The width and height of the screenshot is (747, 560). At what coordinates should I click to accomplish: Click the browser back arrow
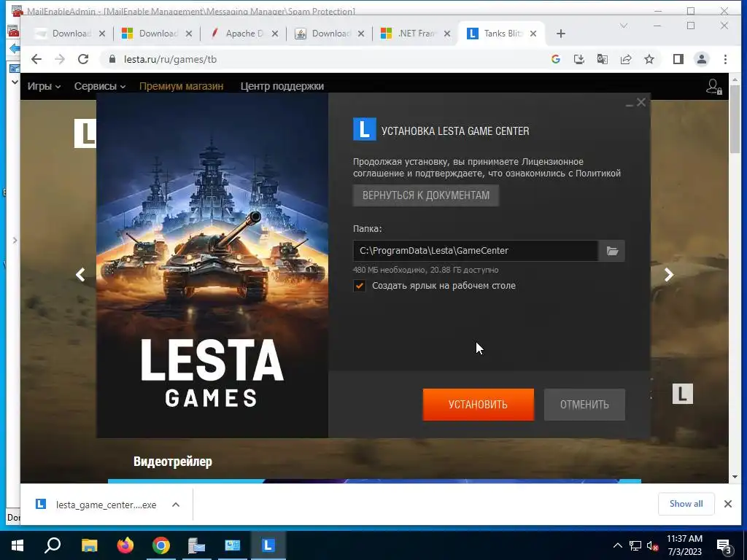point(36,59)
